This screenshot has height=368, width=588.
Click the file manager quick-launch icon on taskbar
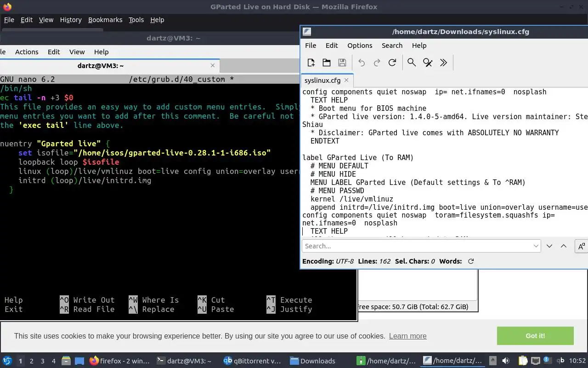pyautogui.click(x=66, y=361)
